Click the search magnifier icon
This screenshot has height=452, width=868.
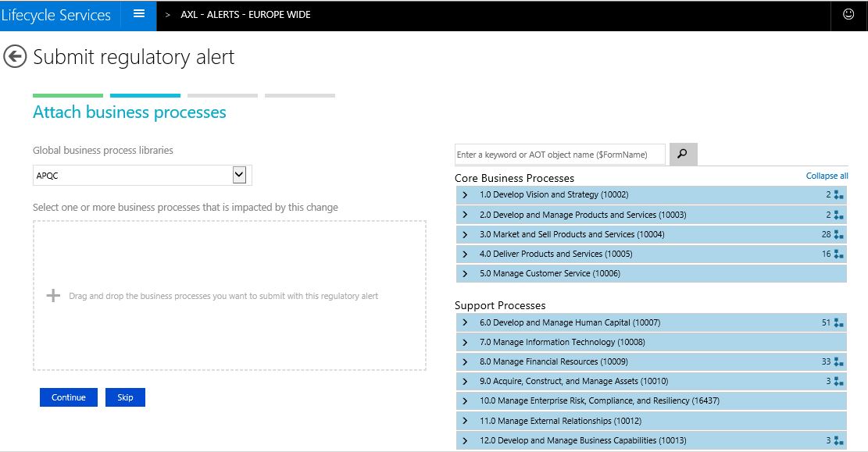pyautogui.click(x=682, y=154)
